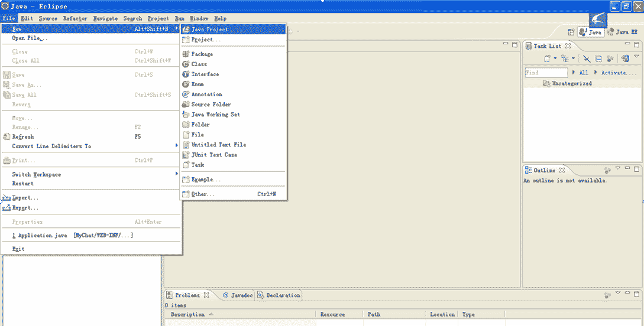Open Example... wizard entry
Viewport: 644px width, 326px height.
(233, 180)
